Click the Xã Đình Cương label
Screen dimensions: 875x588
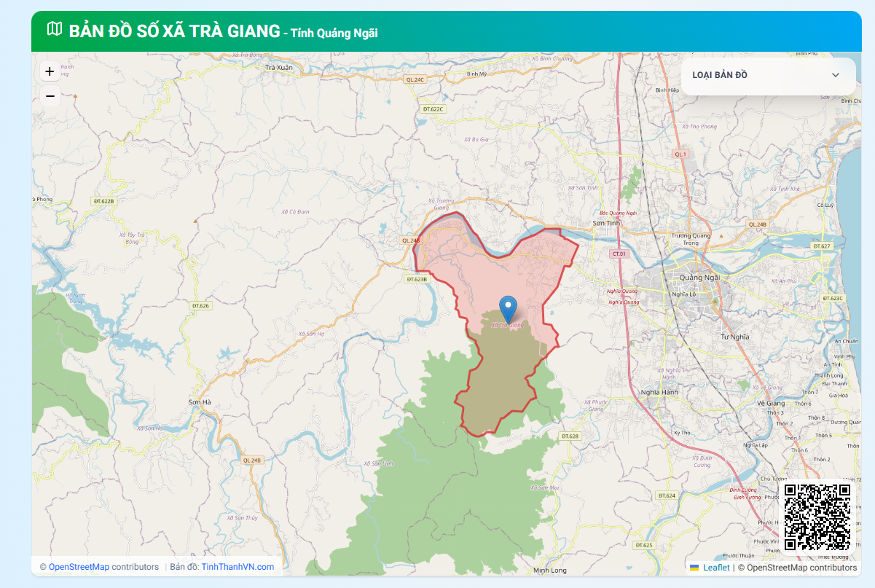click(x=702, y=461)
